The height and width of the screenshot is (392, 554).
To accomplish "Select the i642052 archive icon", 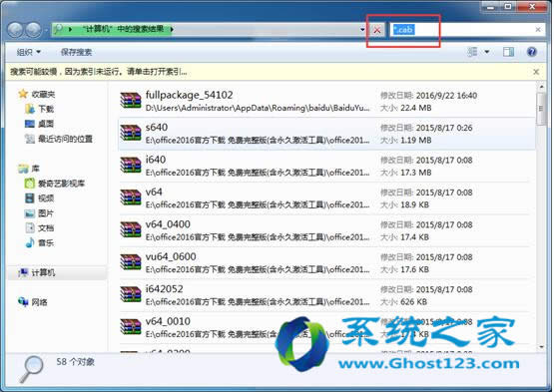I will (x=131, y=294).
